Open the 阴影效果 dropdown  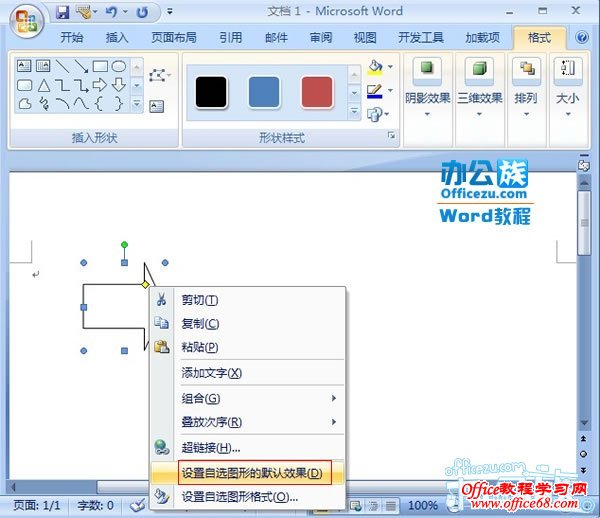pyautogui.click(x=427, y=88)
